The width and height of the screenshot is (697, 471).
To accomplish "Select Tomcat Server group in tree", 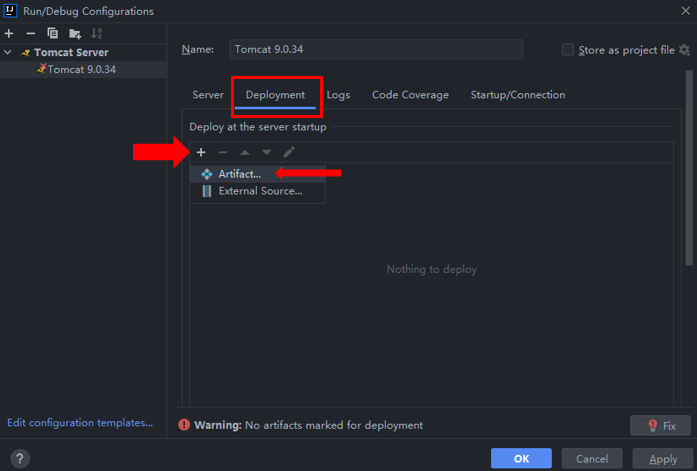I will click(x=71, y=52).
